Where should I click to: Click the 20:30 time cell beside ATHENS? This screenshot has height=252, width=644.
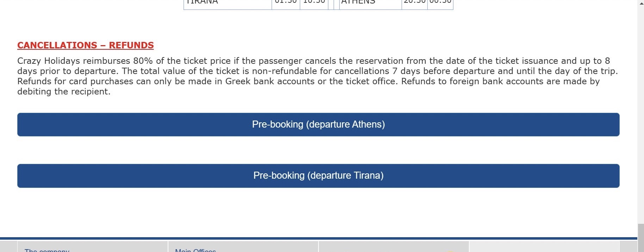[x=415, y=3]
